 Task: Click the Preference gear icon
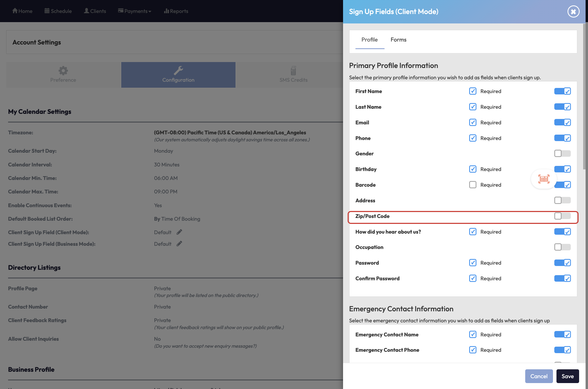(x=63, y=71)
